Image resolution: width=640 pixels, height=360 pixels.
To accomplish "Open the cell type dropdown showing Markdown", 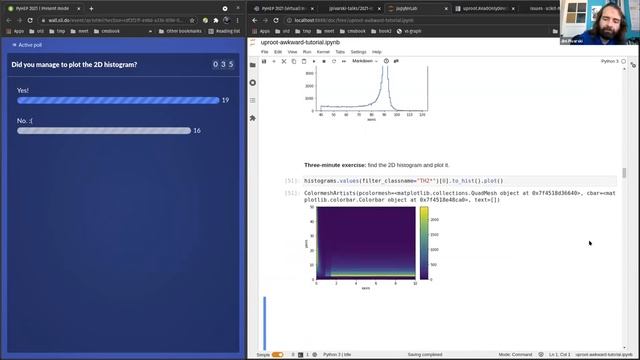I will 365,61.
